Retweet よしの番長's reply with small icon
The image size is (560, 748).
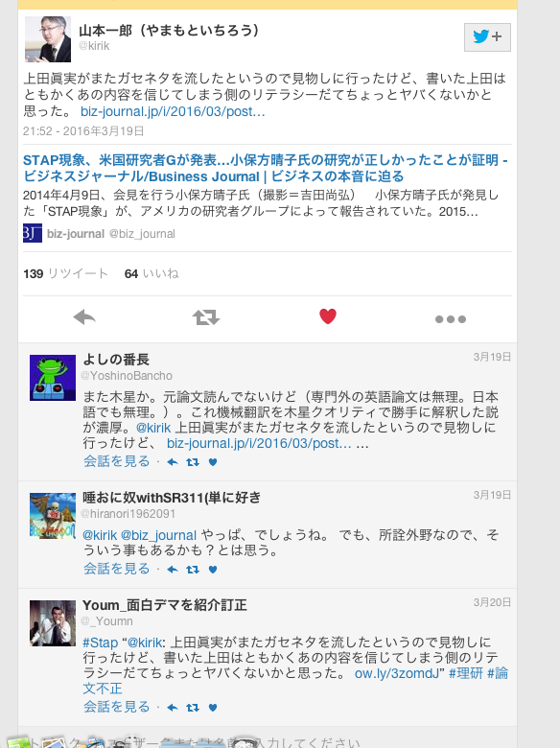click(x=193, y=462)
